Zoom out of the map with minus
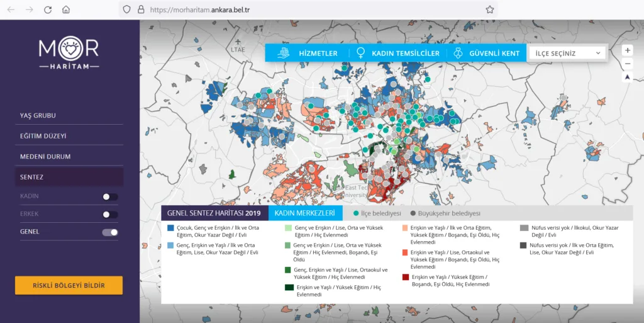The height and width of the screenshot is (323, 644). pyautogui.click(x=627, y=64)
